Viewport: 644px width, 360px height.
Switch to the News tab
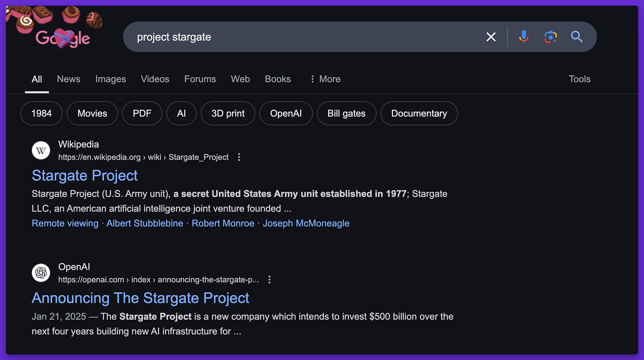click(x=69, y=79)
